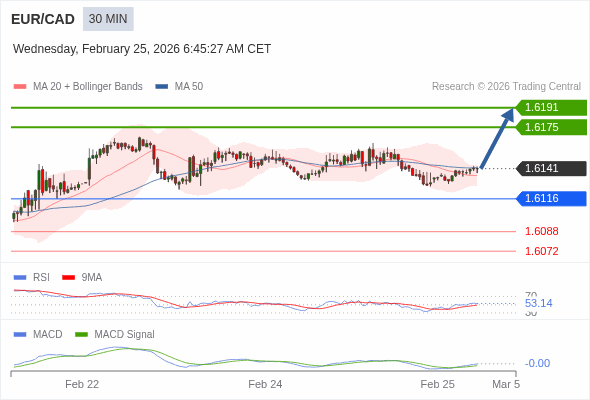The image size is (590, 400).
Task: Click the Feb 25 date axis label
Action: [x=438, y=385]
